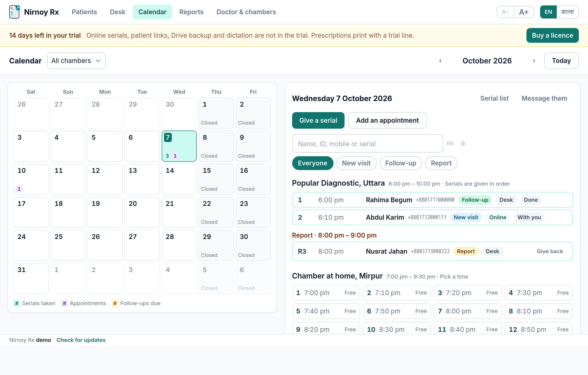The width and height of the screenshot is (588, 375).
Task: Pick the free 8:00 pm slot 7
Action: coord(468,311)
